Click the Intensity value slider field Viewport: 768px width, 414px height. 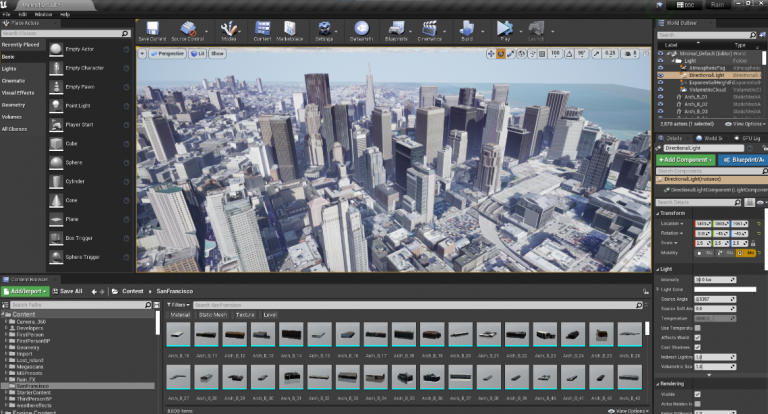coord(715,280)
